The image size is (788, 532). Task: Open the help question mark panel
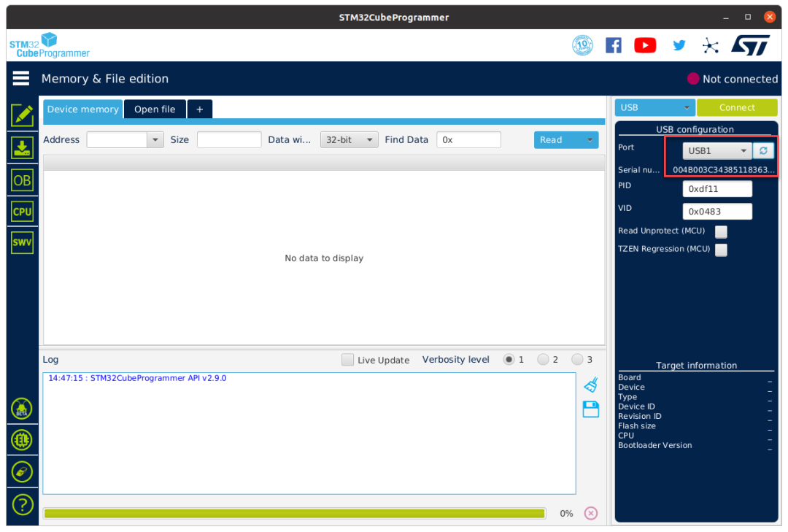tap(22, 504)
